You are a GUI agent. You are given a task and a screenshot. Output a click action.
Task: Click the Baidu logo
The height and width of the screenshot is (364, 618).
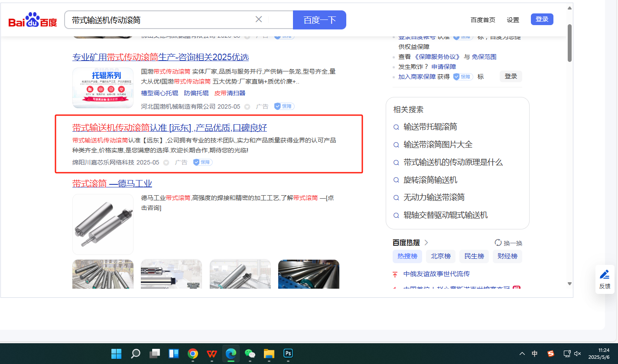(33, 20)
